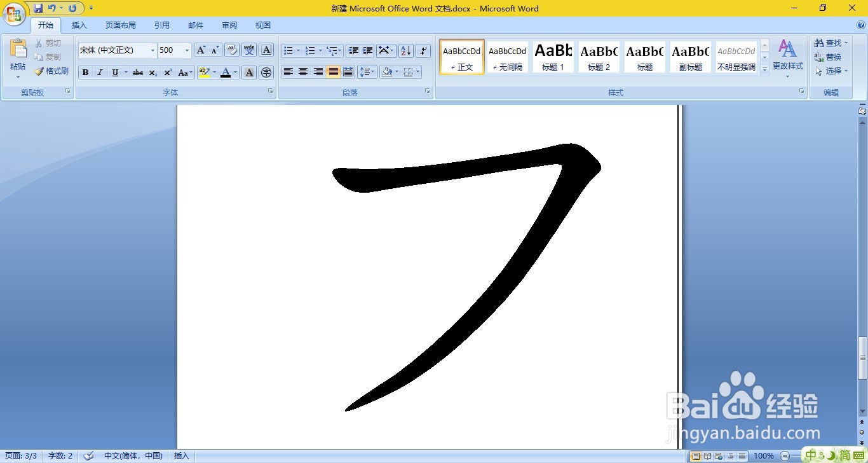Save the document from quick access toolbar
Screen dimensions: 868x463
click(x=38, y=8)
